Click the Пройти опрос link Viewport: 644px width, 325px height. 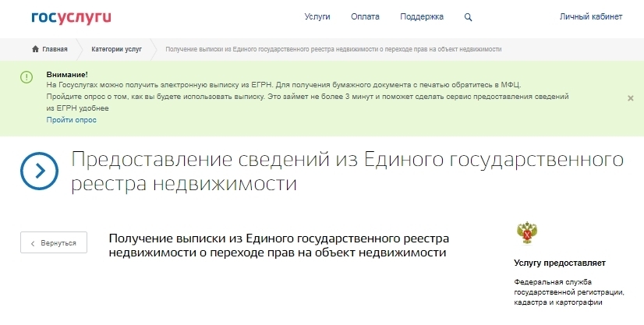(x=71, y=120)
